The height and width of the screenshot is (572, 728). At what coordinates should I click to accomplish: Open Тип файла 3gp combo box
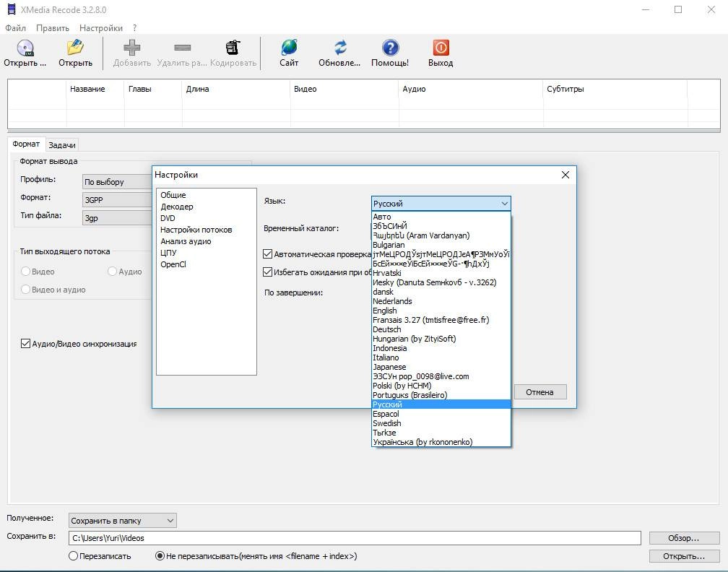(x=117, y=218)
